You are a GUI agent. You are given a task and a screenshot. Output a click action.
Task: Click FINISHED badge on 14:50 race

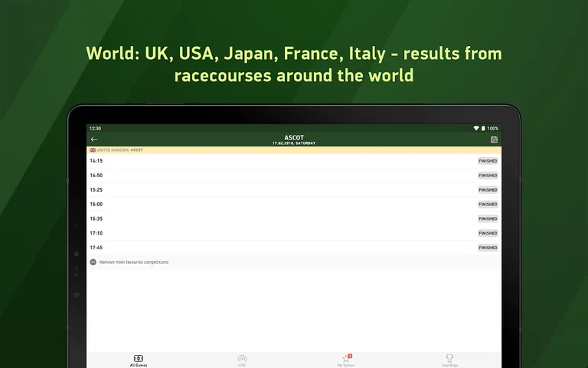[488, 176]
